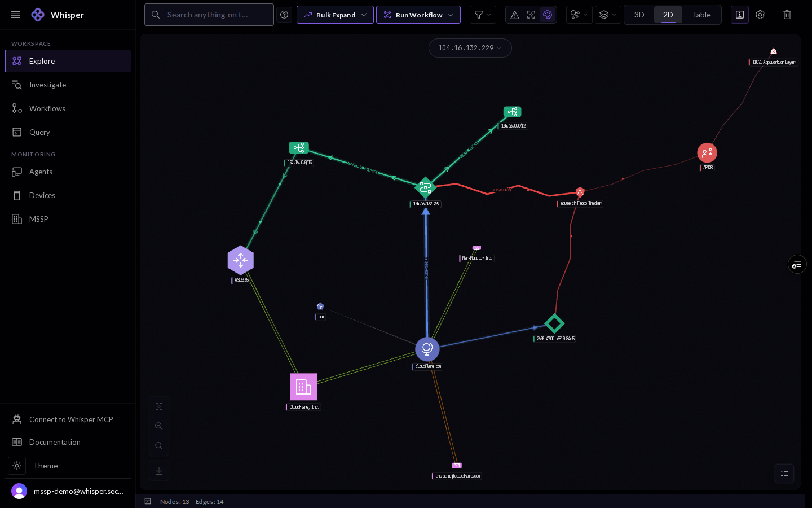
Task: Click the Nodes: 13 counter
Action: tap(174, 502)
